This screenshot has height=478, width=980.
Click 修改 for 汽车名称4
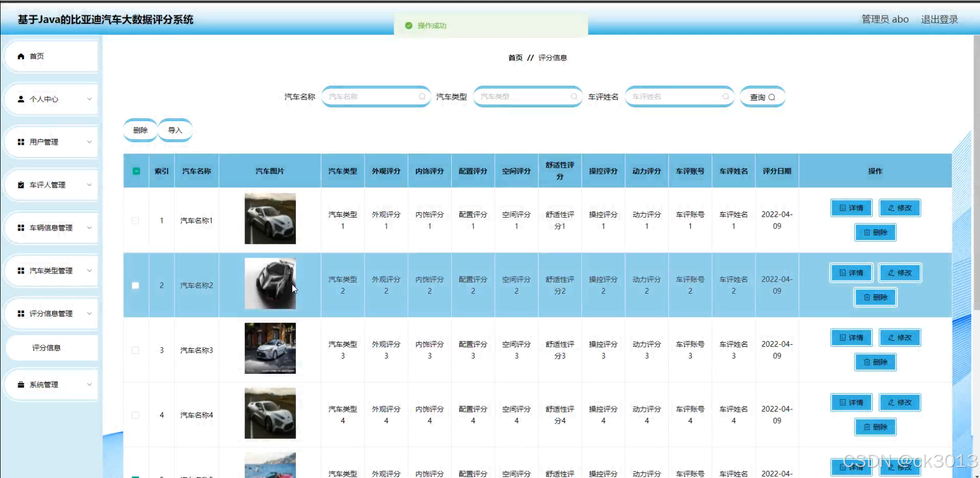(x=900, y=402)
